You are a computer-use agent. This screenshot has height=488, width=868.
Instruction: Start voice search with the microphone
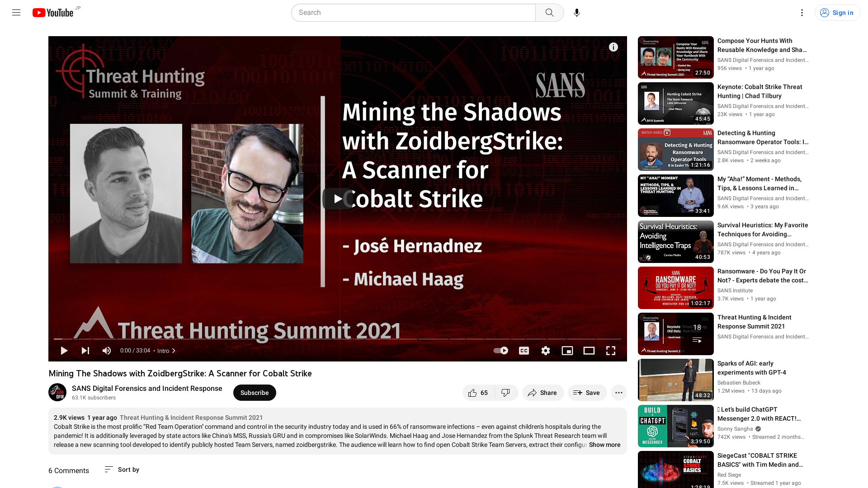coord(576,13)
